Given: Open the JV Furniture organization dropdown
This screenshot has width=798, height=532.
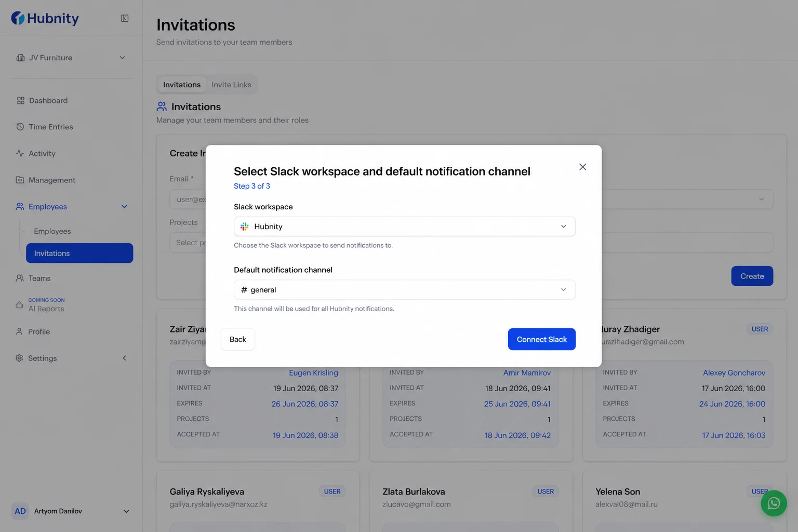Looking at the screenshot, I should coord(72,58).
